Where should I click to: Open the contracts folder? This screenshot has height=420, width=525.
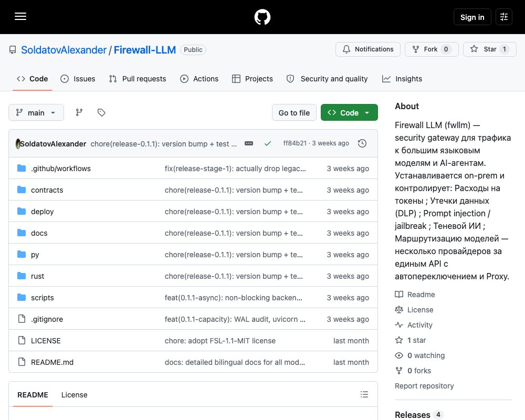pyautogui.click(x=47, y=190)
